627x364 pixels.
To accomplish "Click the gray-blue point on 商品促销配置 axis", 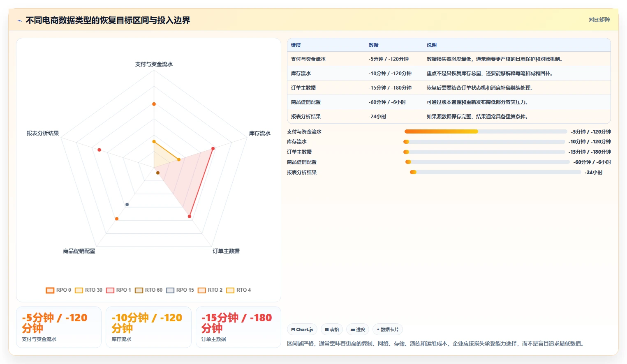I will pyautogui.click(x=127, y=205).
